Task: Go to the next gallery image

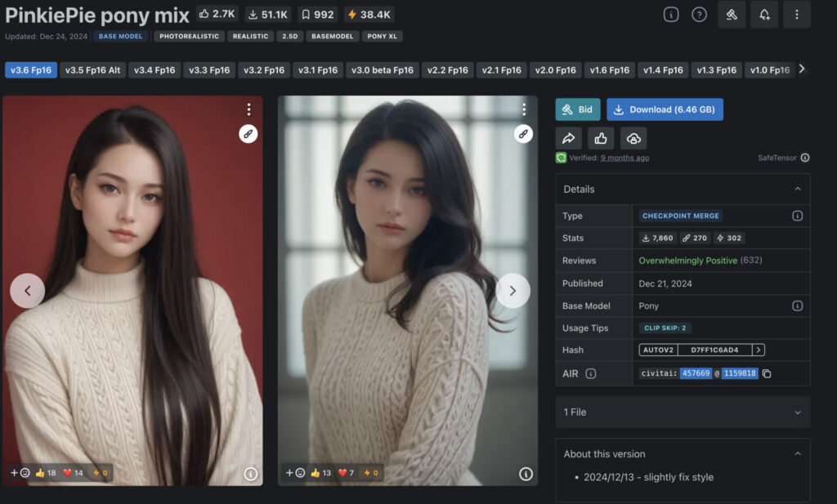Action: (x=512, y=291)
